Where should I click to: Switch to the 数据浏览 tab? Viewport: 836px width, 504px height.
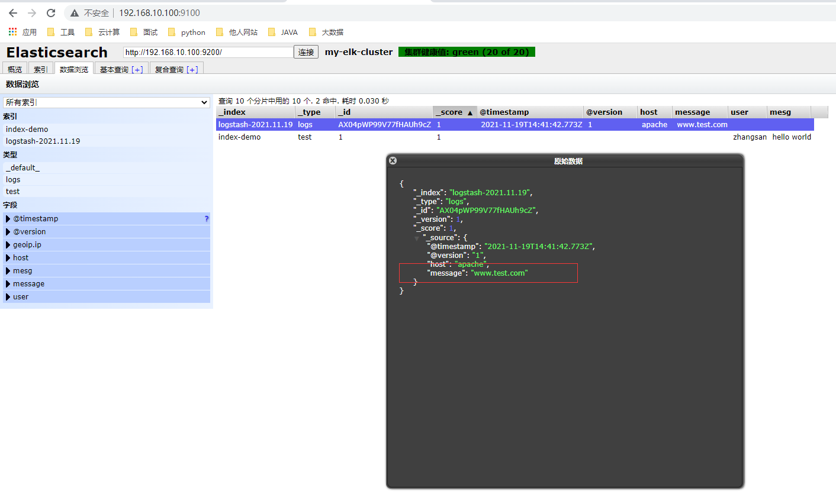74,69
